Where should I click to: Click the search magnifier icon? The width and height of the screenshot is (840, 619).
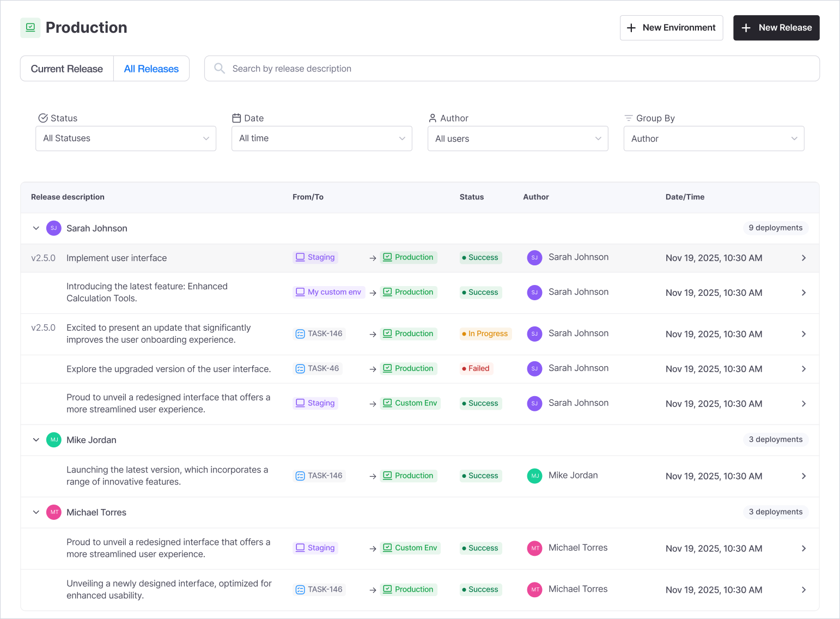click(220, 69)
